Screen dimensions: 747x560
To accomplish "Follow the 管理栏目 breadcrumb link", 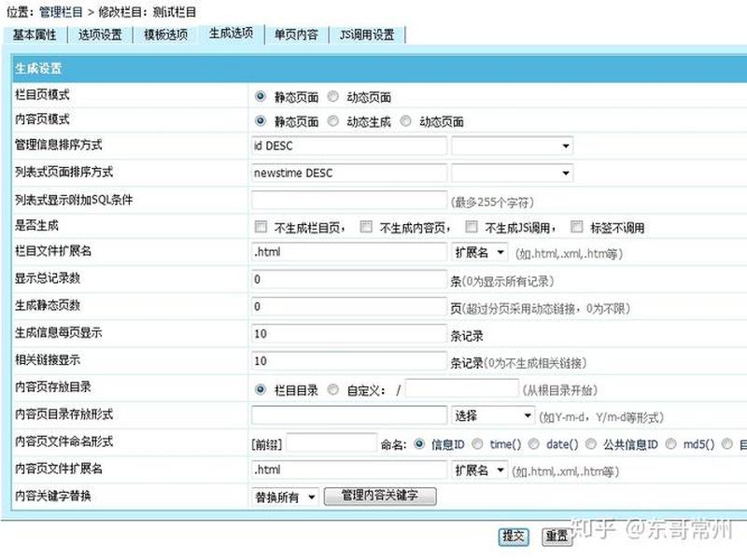I will click(61, 12).
